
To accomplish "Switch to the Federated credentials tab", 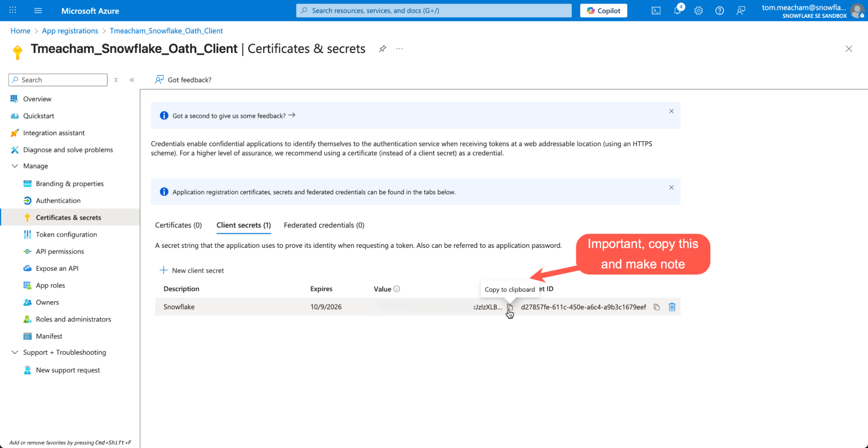I will (x=324, y=225).
